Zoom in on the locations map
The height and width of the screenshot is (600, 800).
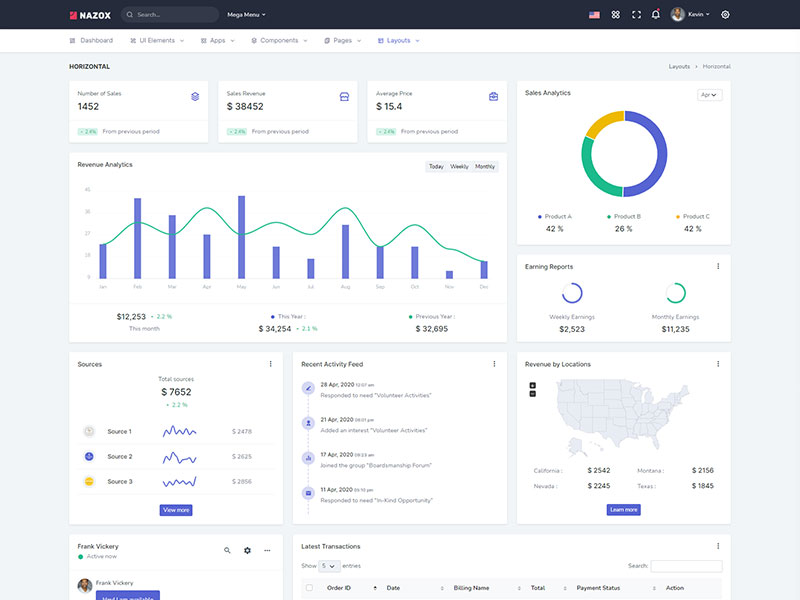(x=532, y=385)
